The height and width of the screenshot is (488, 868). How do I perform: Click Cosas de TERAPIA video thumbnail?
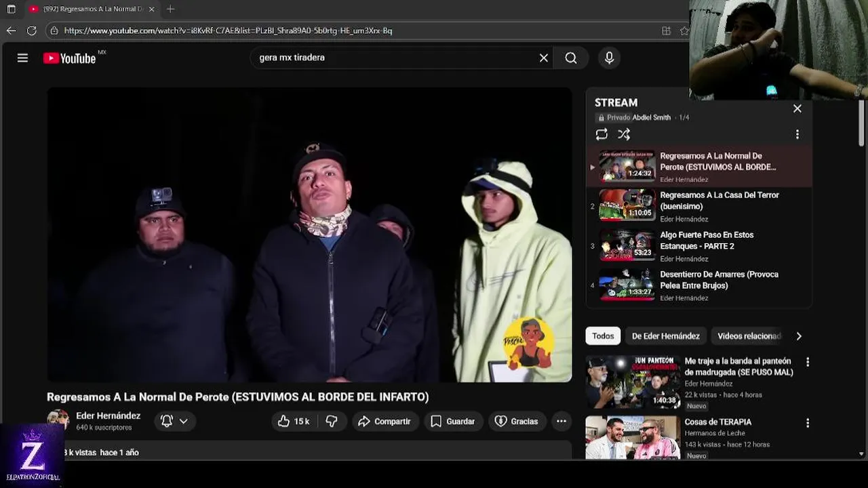tap(633, 438)
